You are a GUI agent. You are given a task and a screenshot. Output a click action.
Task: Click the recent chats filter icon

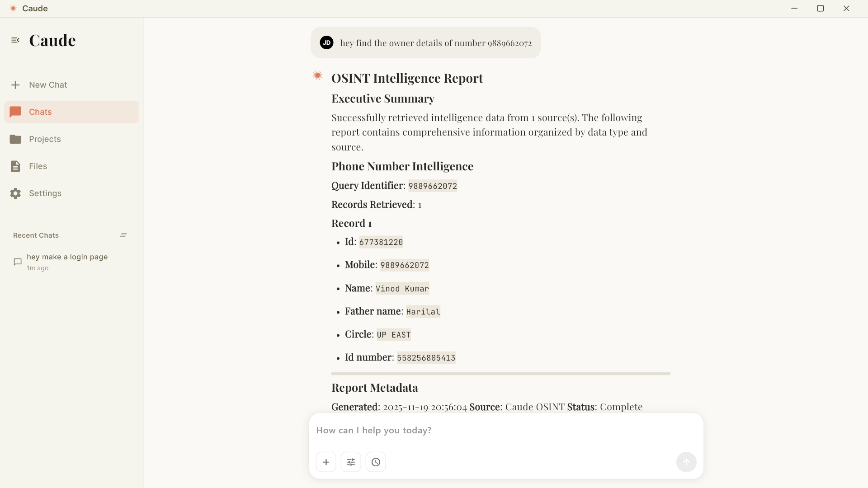pos(123,235)
